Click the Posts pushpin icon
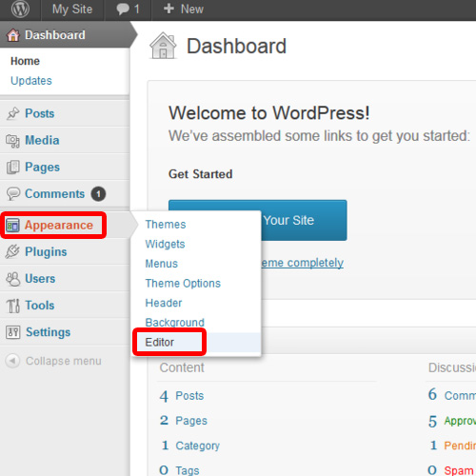 pyautogui.click(x=13, y=113)
